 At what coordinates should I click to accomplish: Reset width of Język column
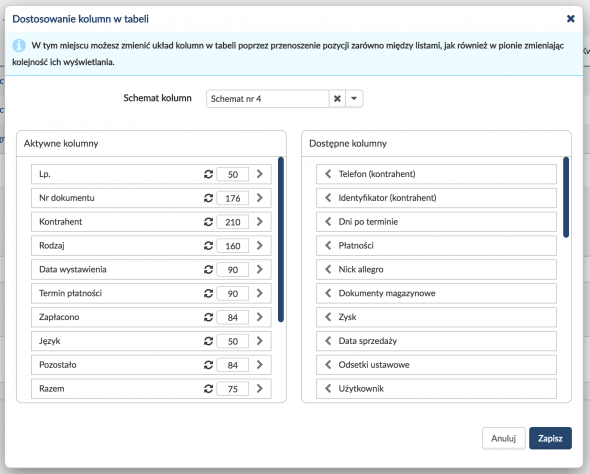pyautogui.click(x=208, y=341)
